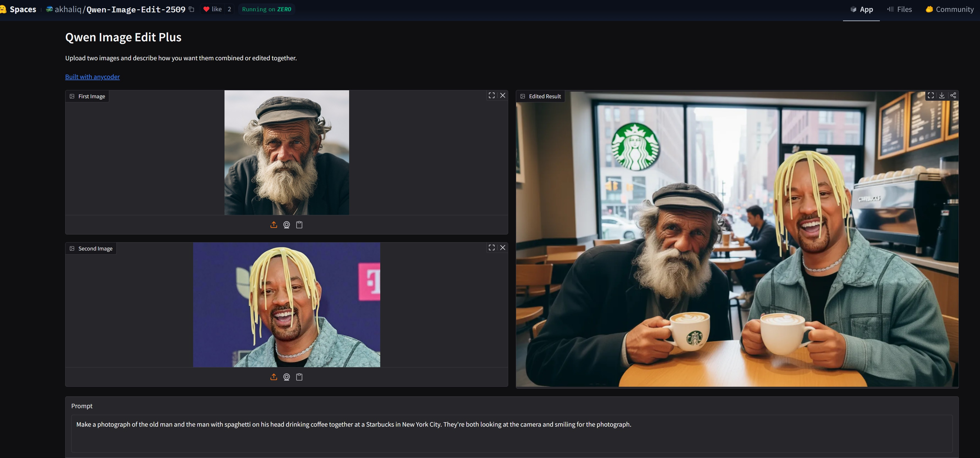Click the Qwen Image Edit Plus heading
This screenshot has width=980, height=458.
(123, 37)
